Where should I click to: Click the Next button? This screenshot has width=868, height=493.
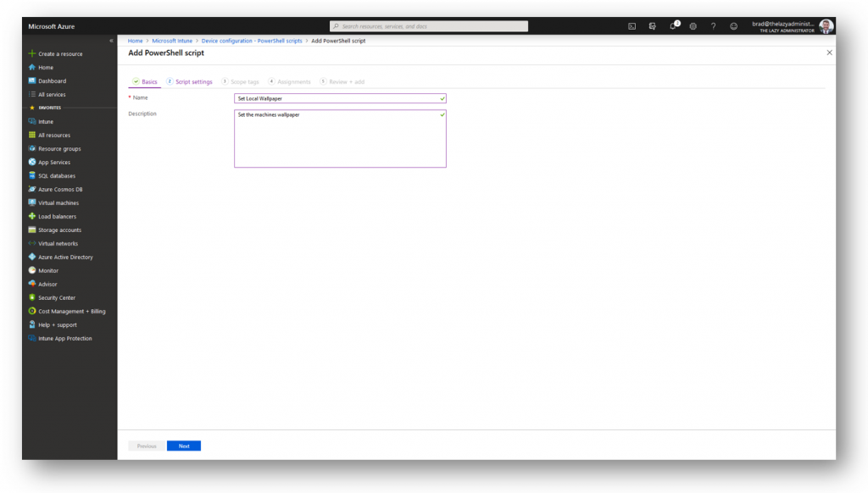(x=184, y=446)
